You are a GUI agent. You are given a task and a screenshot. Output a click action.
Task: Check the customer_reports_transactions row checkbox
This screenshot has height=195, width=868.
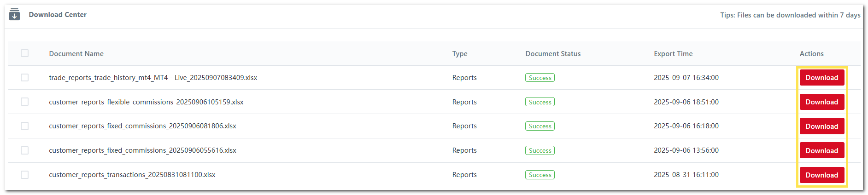(x=25, y=175)
